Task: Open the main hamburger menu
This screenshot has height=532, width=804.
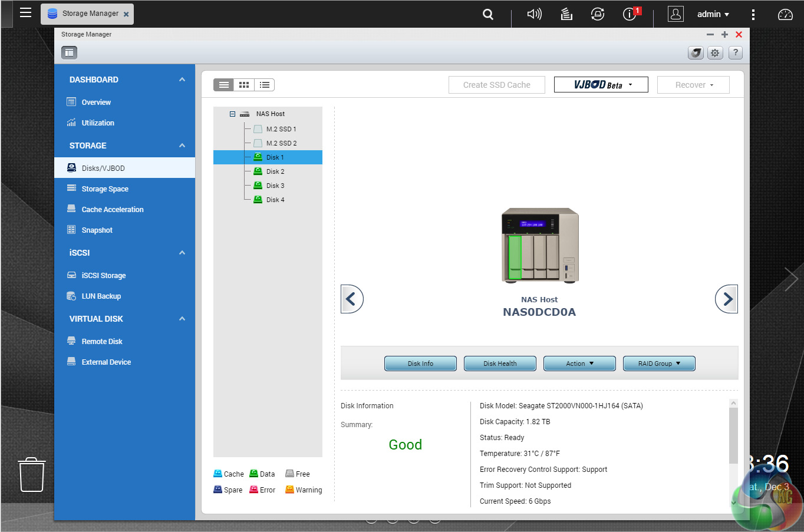Action: (25, 13)
